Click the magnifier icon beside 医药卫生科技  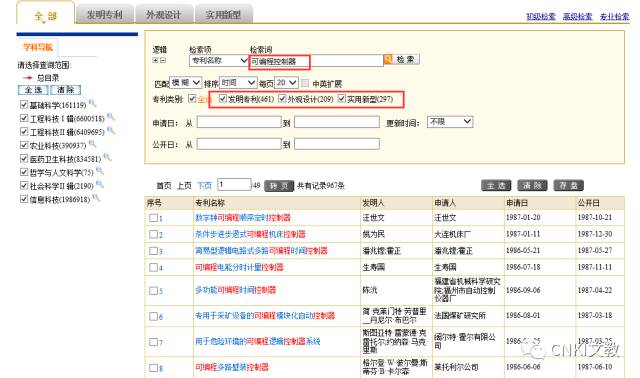pos(107,157)
